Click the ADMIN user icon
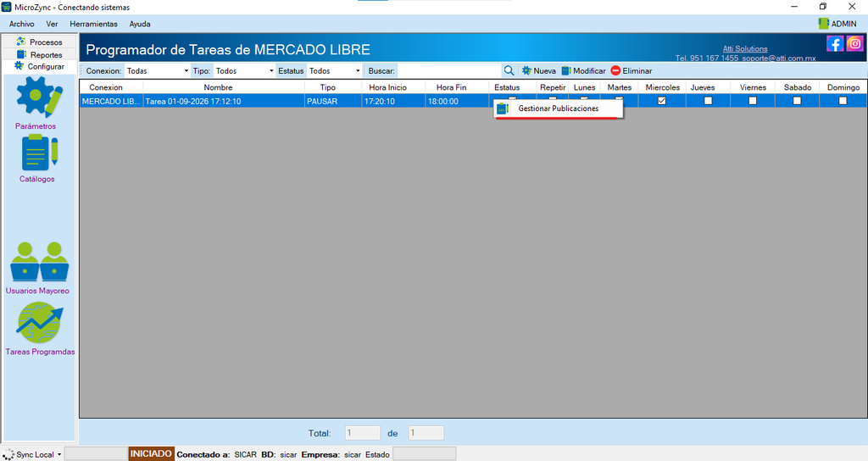Viewport: 868px width, 461px height. (x=824, y=23)
